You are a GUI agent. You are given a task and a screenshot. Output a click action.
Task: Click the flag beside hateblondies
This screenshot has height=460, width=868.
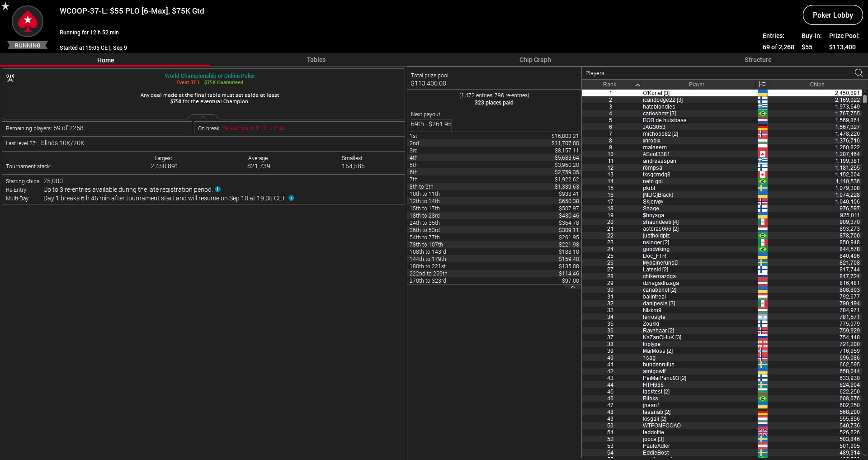pos(763,107)
